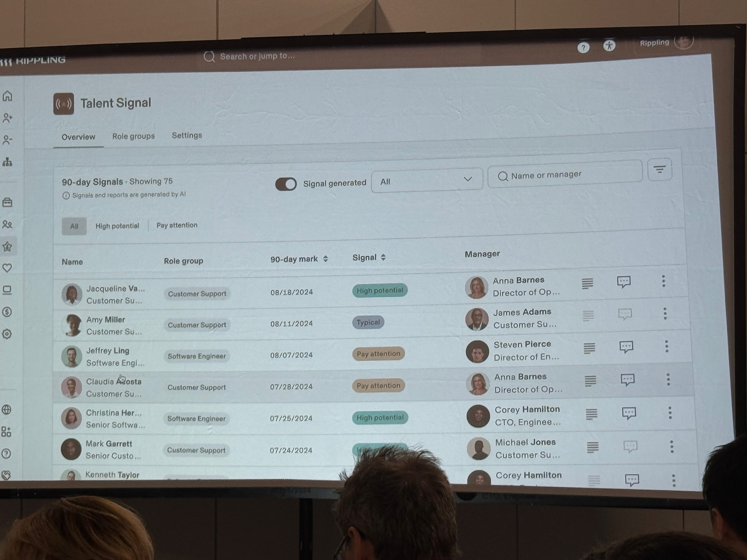This screenshot has width=747, height=560.
Task: Select the High potential filter chip
Action: tap(117, 226)
